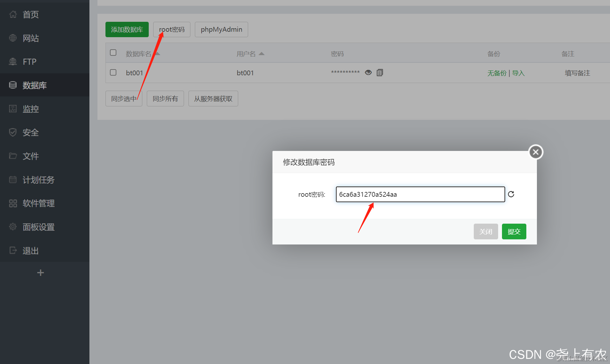Click the home icon beside 首页
610x364 pixels.
point(13,14)
